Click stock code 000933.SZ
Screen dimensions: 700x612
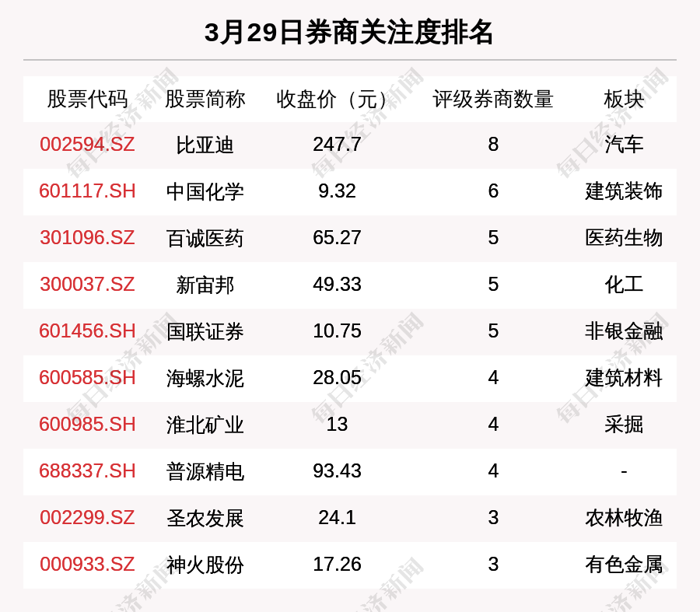[x=87, y=565]
